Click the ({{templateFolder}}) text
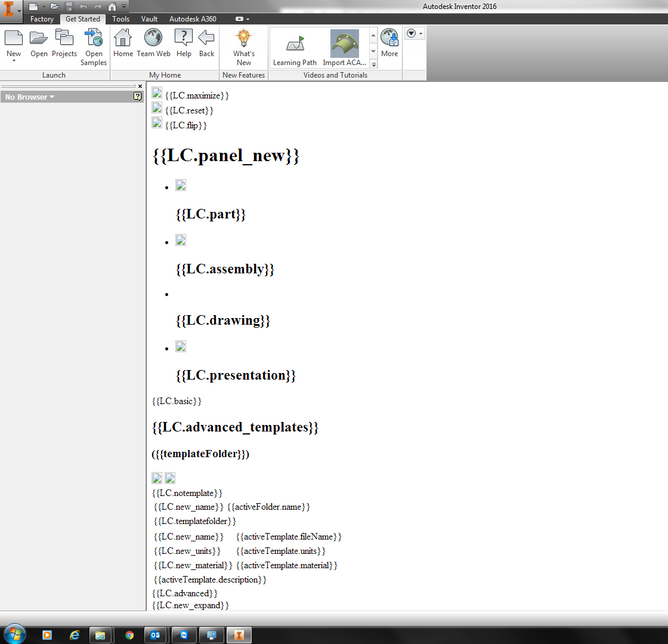 [x=200, y=454]
